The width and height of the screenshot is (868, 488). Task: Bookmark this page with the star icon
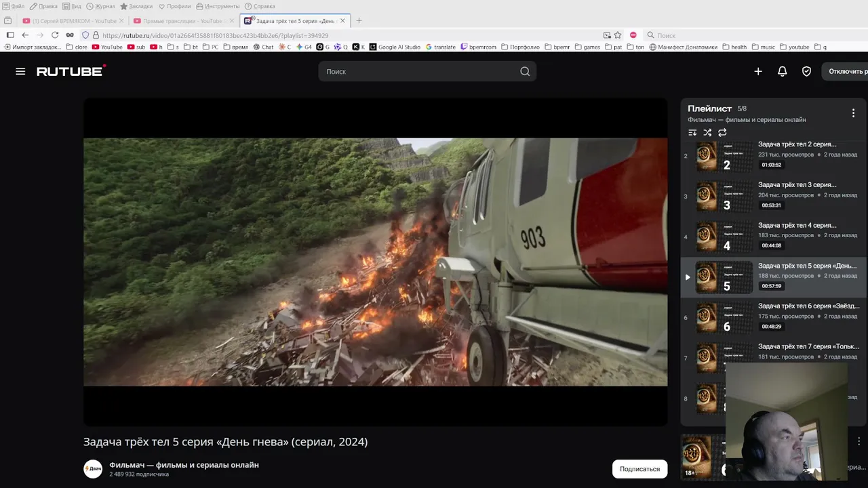(618, 35)
